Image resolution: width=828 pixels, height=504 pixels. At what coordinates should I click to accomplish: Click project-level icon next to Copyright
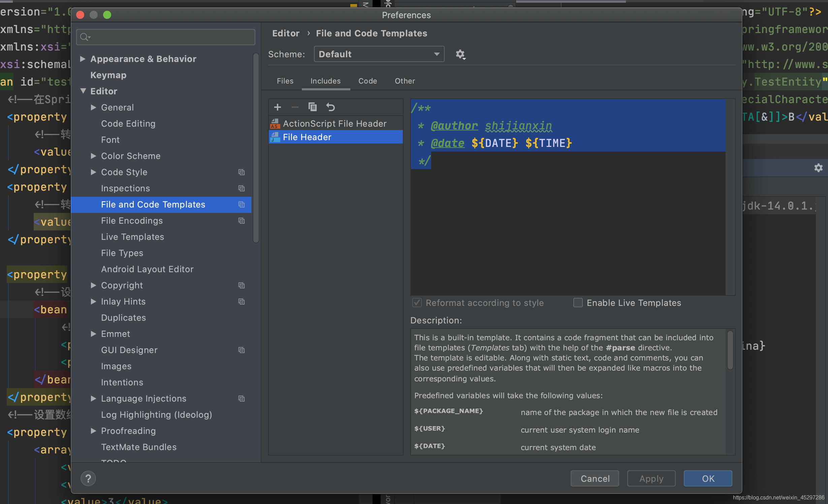(242, 285)
